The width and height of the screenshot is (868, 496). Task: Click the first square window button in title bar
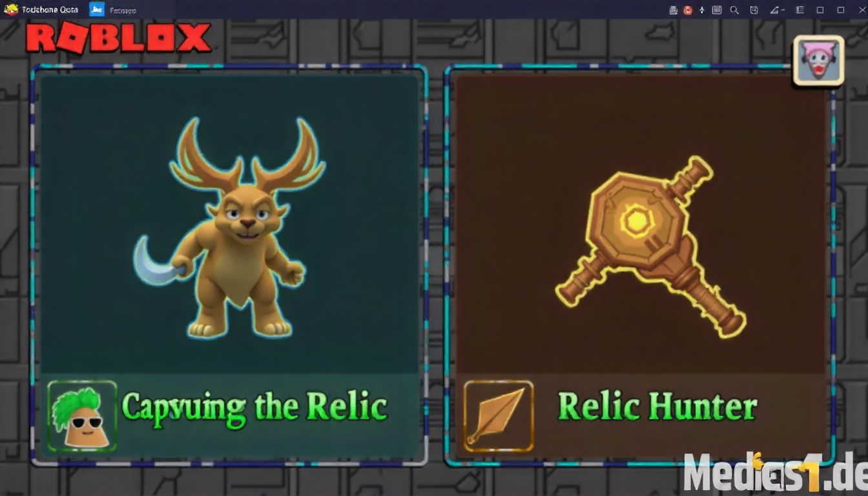[x=820, y=10]
